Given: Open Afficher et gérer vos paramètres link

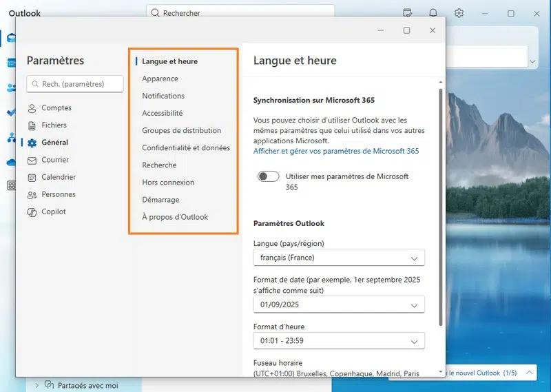Looking at the screenshot, I should pyautogui.click(x=336, y=151).
